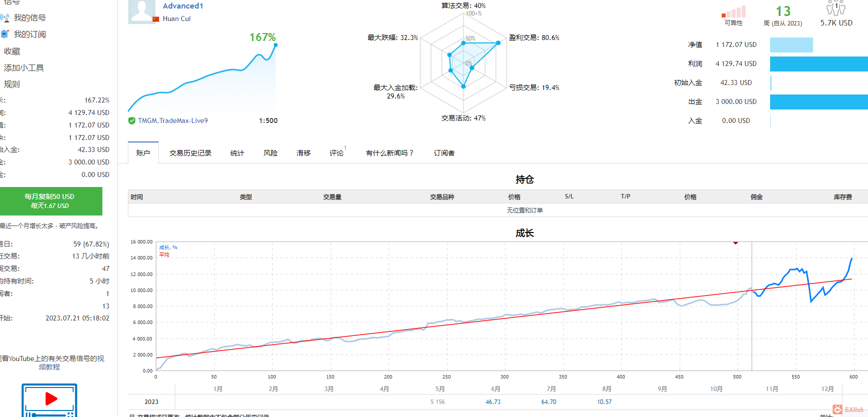
Task: Click the T/P column header
Action: tap(626, 196)
